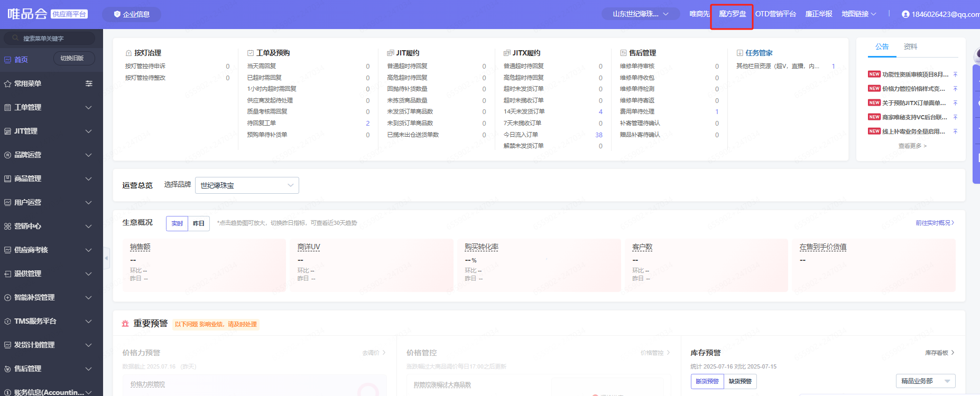The image size is (980, 396).
Task: Select 缺货预警 in 库存预警 panel
Action: pos(740,381)
